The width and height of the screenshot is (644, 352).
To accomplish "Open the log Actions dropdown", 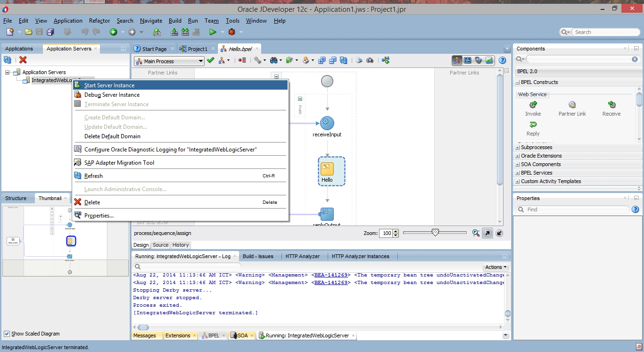I will click(x=495, y=267).
